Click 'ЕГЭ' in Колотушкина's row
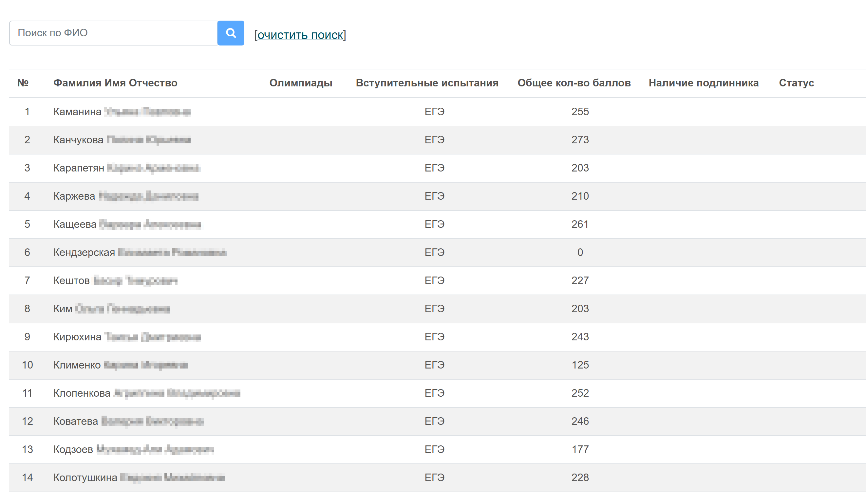The width and height of the screenshot is (866, 504). [x=434, y=477]
